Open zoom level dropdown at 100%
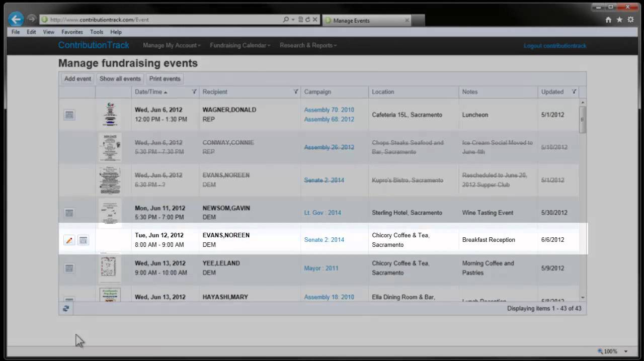The width and height of the screenshot is (644, 361). coord(626,351)
